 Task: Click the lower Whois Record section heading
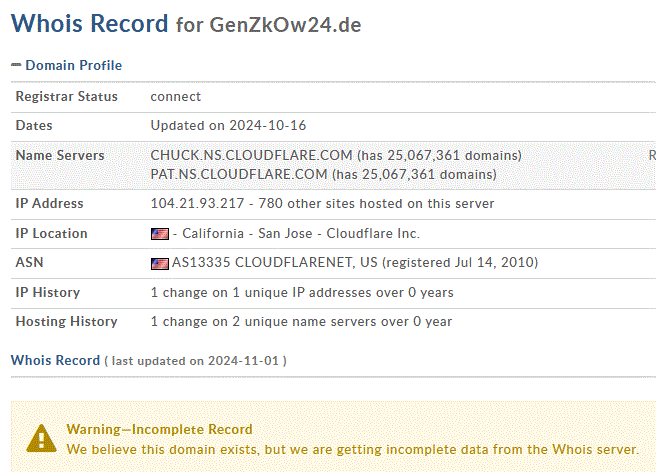55,360
